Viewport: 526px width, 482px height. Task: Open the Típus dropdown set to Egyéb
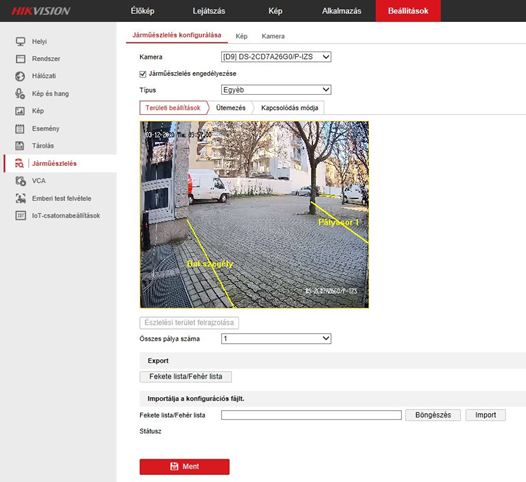pos(276,90)
